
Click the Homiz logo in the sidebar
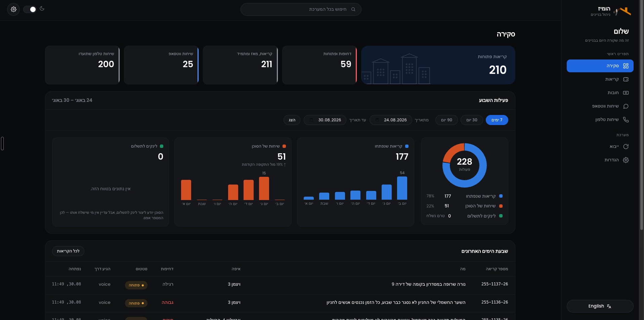pos(623,11)
